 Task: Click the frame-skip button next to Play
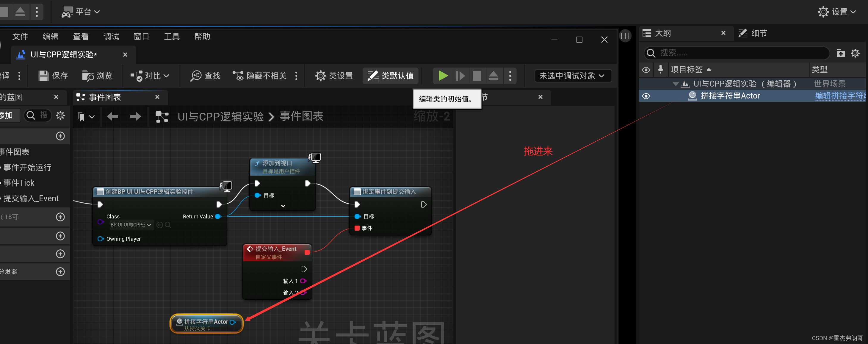coord(460,76)
